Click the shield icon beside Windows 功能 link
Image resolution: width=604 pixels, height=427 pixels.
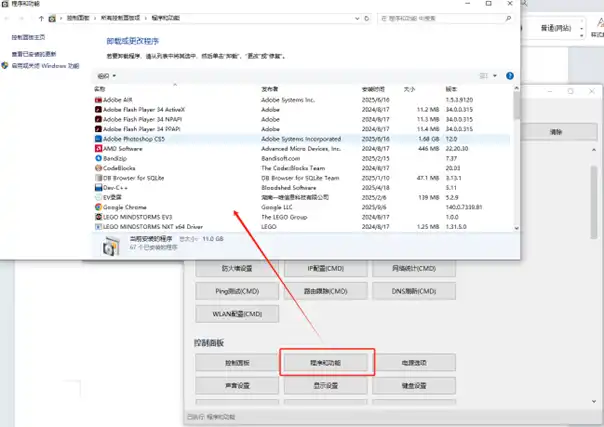(5, 65)
